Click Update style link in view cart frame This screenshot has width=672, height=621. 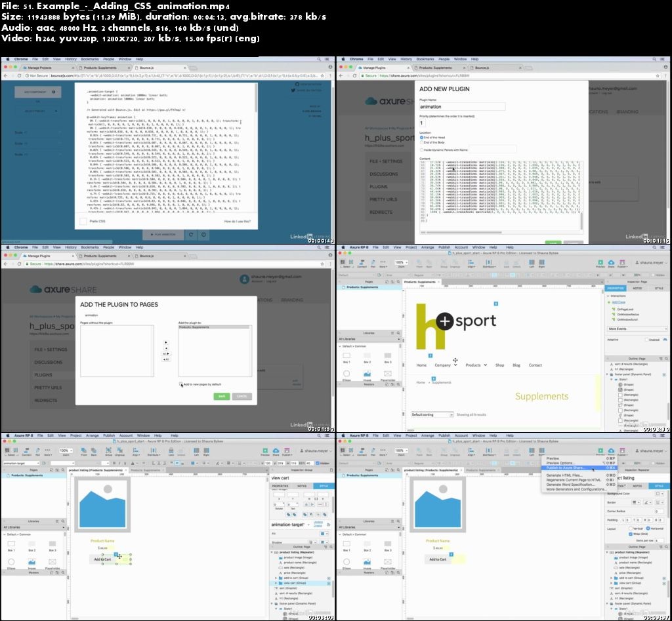coord(318,522)
